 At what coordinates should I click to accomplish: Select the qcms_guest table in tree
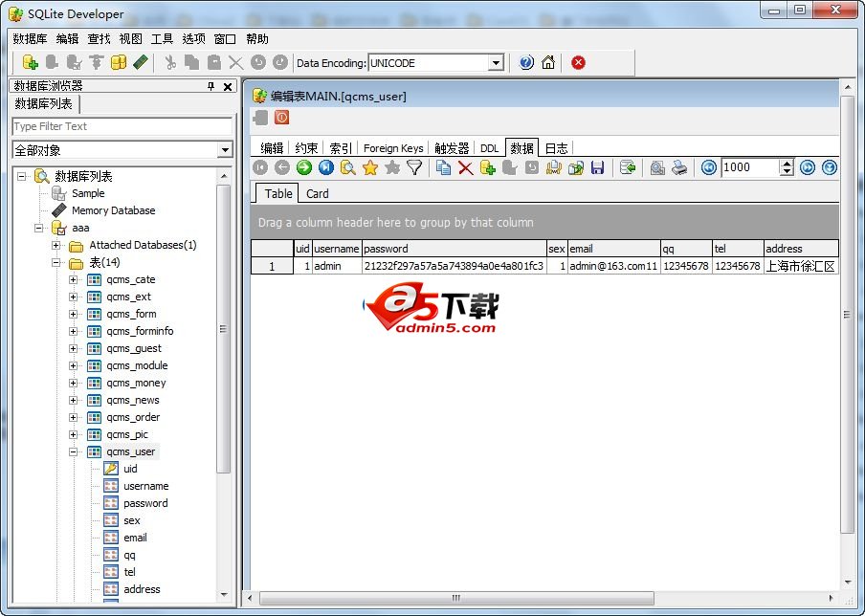click(x=134, y=348)
